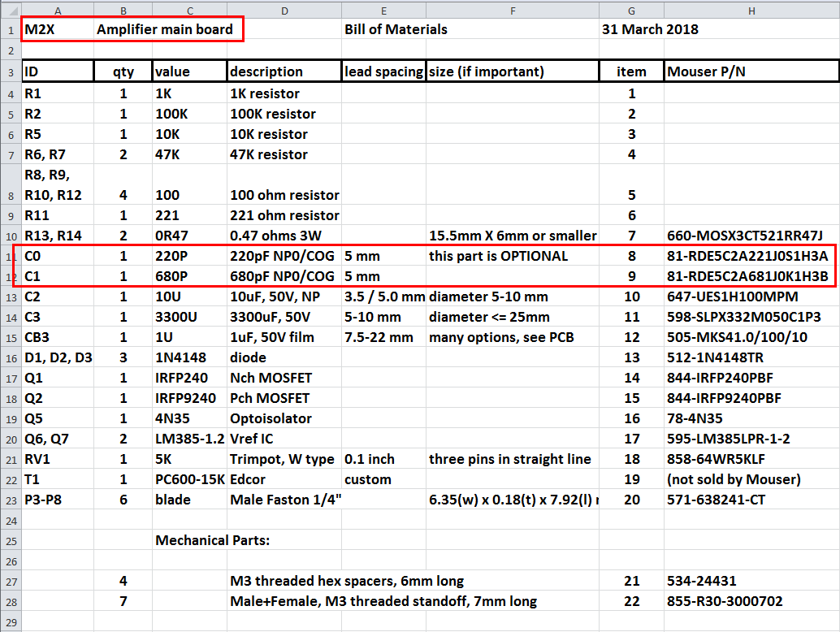
Task: Select cell containing 'M2X'
Action: click(x=58, y=29)
